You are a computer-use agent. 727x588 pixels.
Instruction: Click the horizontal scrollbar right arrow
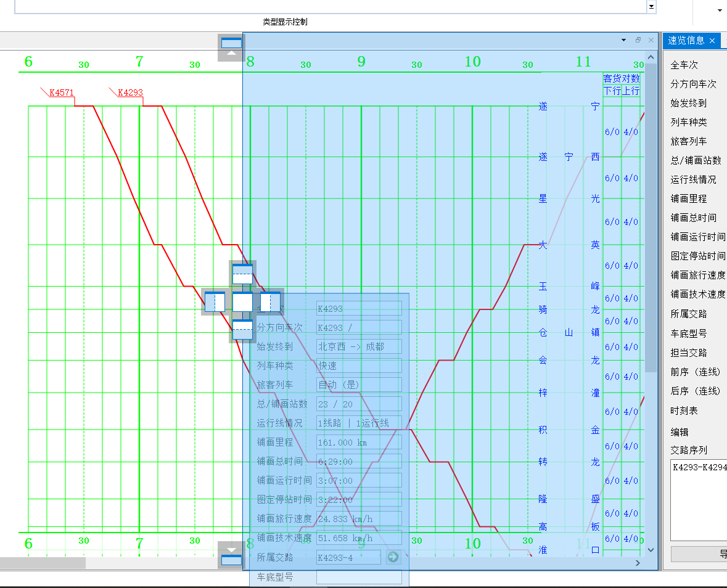[x=638, y=563]
